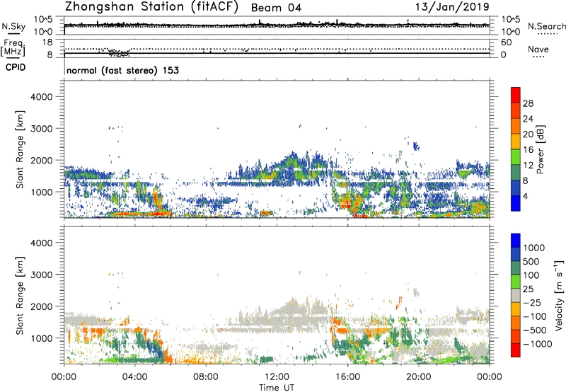
Task: Click "Slant Range [km]" on the velocity panel
Action: pos(20,296)
